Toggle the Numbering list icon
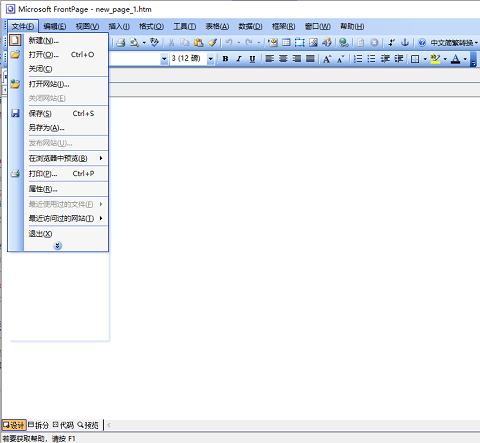The width and height of the screenshot is (480, 443). (x=358, y=59)
